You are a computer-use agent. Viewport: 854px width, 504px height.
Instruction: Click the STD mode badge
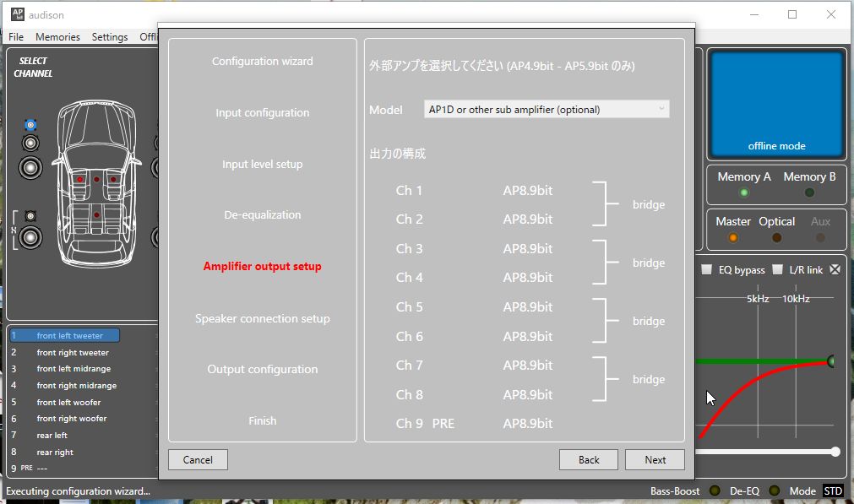pos(833,491)
